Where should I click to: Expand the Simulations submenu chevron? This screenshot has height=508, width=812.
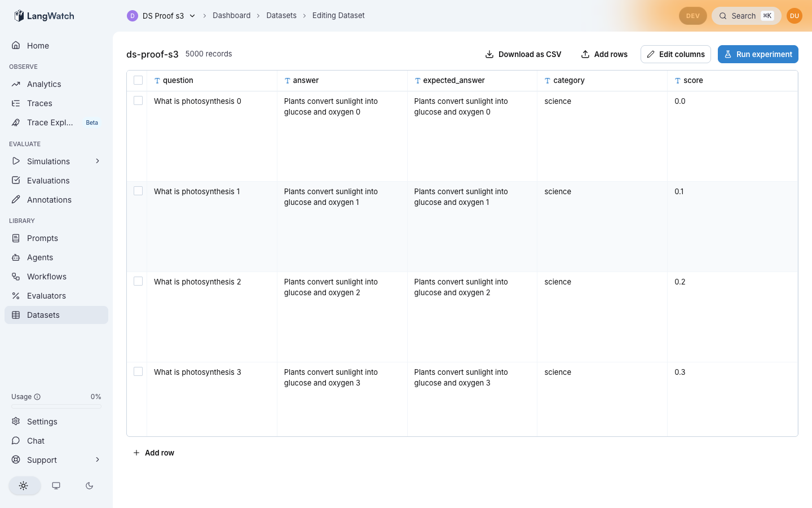(98, 161)
